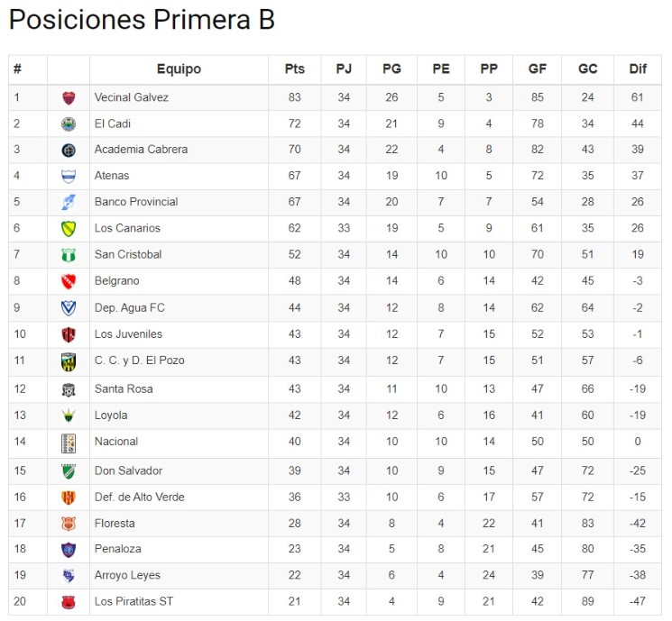
Task: Click the Don Salvador green shield
Action: pyautogui.click(x=69, y=471)
